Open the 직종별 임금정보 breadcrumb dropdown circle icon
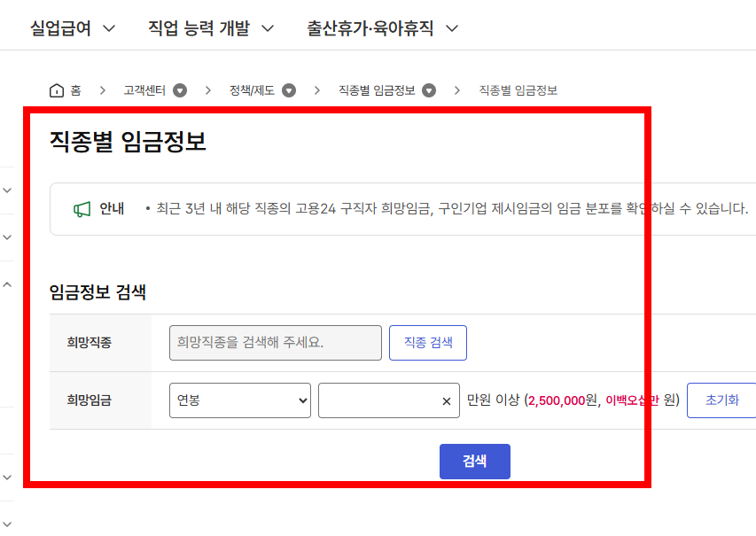The height and width of the screenshot is (536, 756). click(x=427, y=89)
